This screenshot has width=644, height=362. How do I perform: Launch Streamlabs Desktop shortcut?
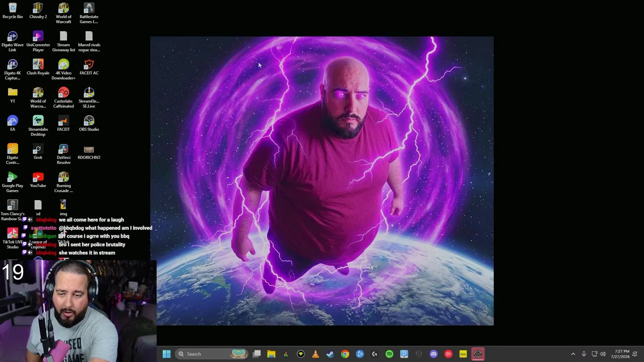[38, 126]
